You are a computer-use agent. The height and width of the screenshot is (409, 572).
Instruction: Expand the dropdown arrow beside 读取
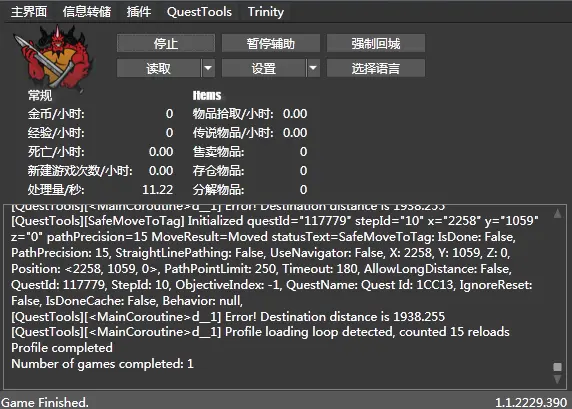click(208, 68)
